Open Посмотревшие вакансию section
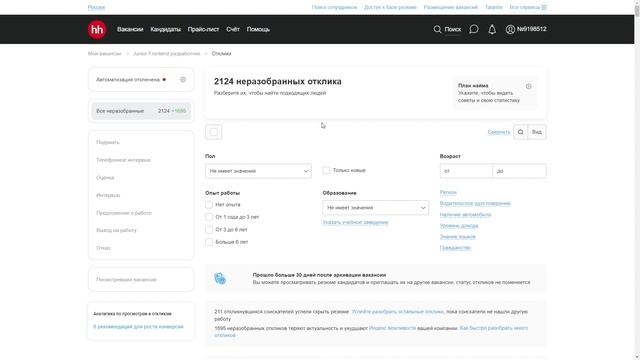640x360 pixels. tap(141, 280)
